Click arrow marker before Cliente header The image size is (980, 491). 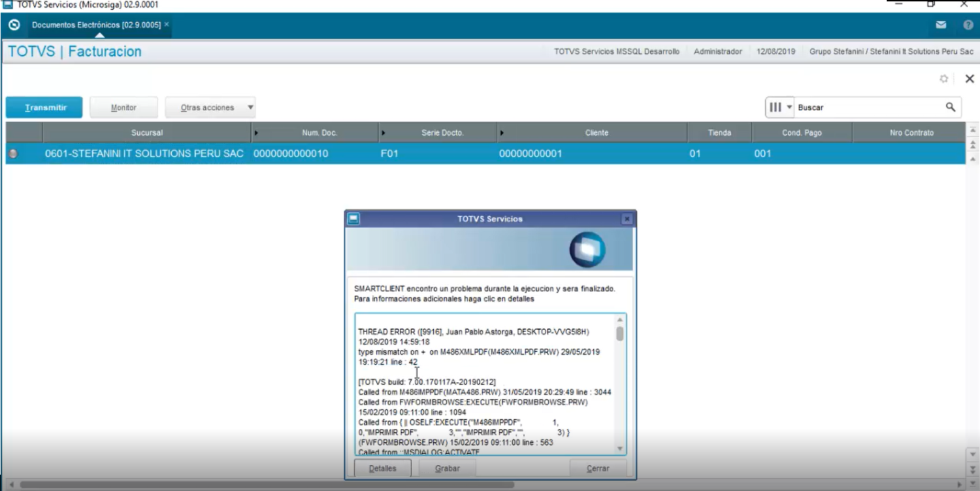[502, 133]
